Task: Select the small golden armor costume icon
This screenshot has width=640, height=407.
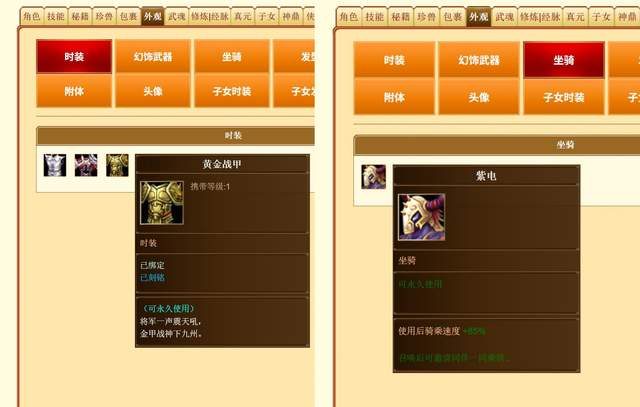Action: click(117, 165)
